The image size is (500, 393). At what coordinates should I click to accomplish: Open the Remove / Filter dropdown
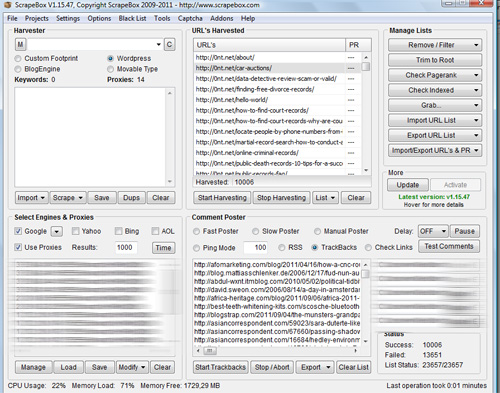pos(435,45)
